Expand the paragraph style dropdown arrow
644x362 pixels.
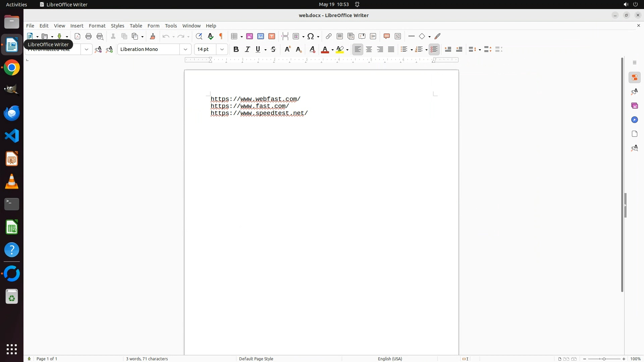[x=87, y=49]
